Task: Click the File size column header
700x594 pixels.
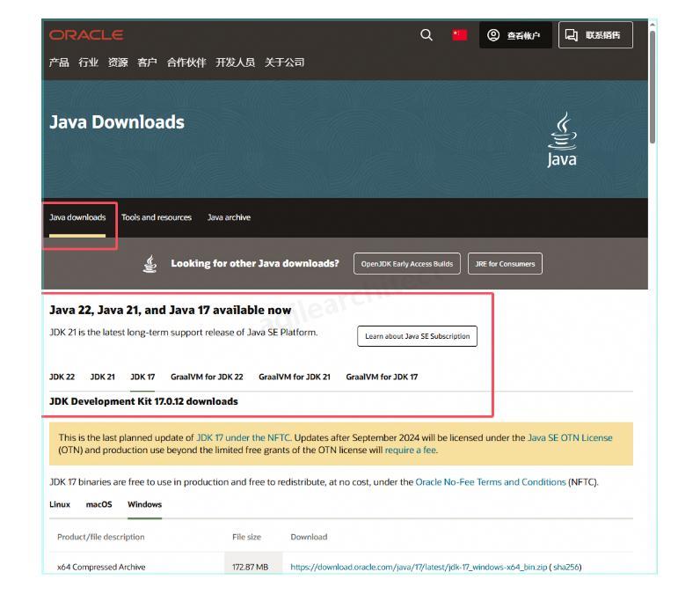Action: [247, 538]
